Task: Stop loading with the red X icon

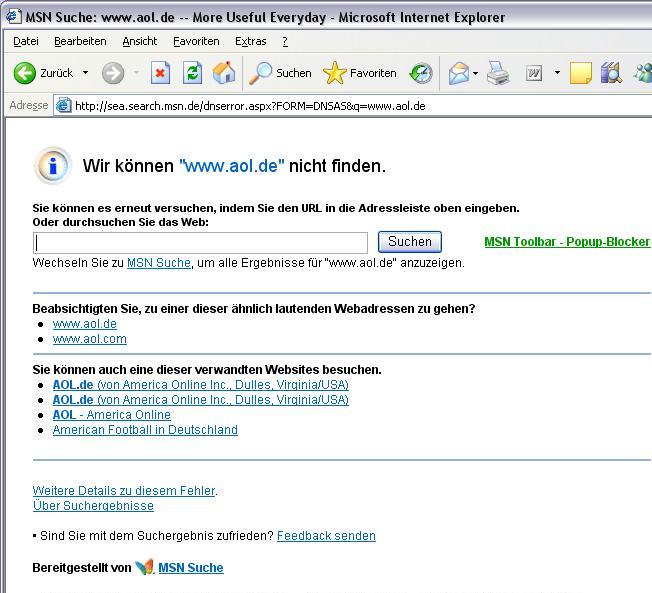Action: click(x=160, y=73)
